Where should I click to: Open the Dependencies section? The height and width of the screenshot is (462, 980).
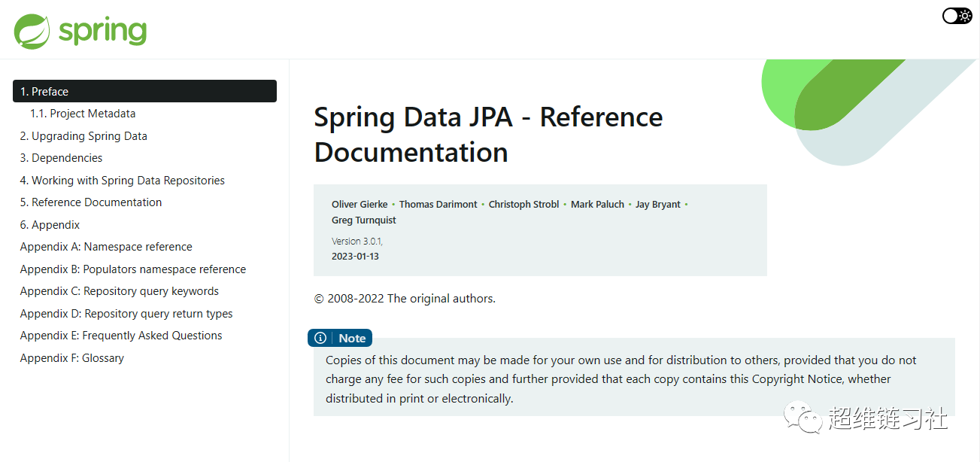point(61,158)
